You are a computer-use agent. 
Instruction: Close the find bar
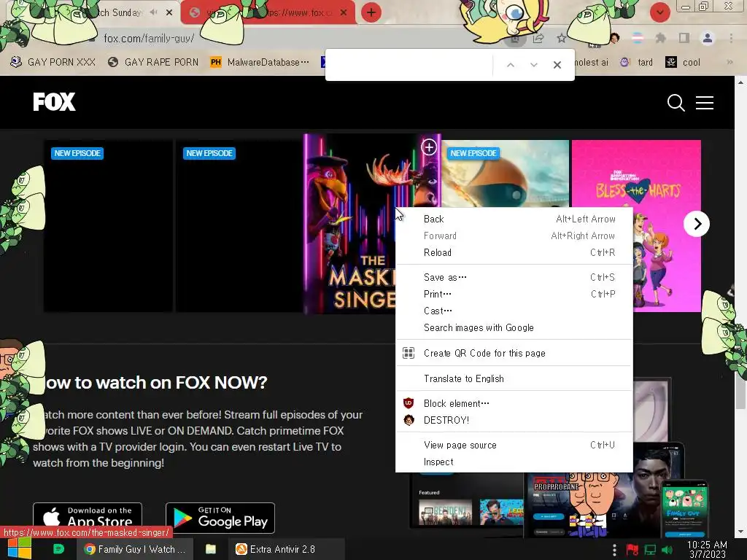click(x=557, y=65)
